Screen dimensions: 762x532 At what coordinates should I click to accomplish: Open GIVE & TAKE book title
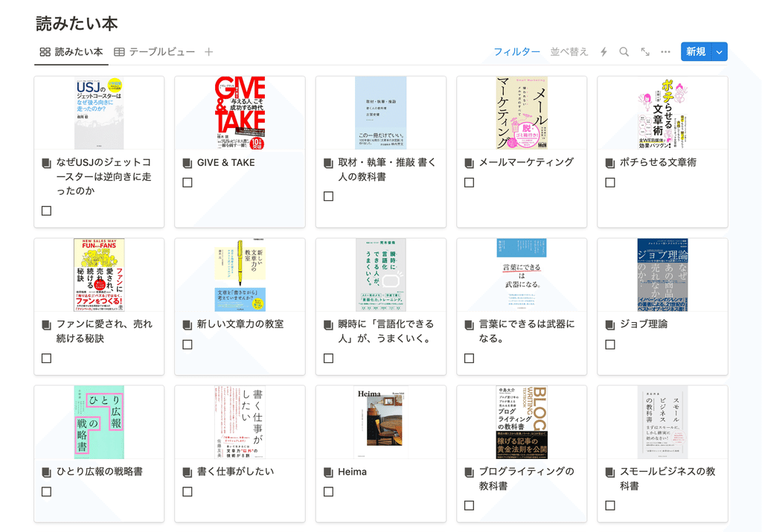click(x=226, y=163)
